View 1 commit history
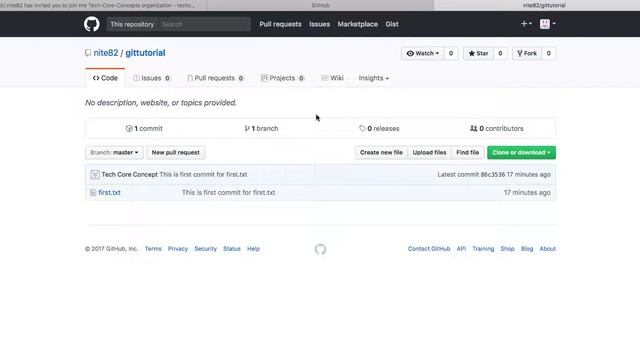This screenshot has width=640, height=360. [144, 129]
